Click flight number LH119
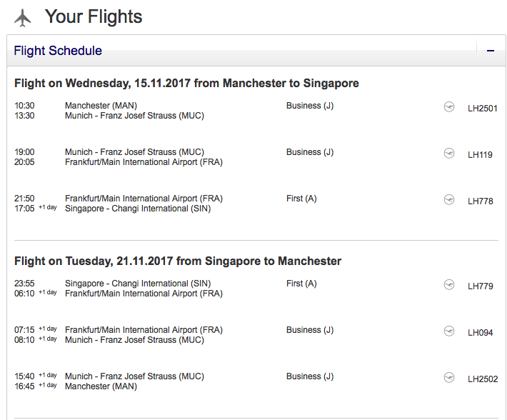The width and height of the screenshot is (507, 420). point(480,155)
